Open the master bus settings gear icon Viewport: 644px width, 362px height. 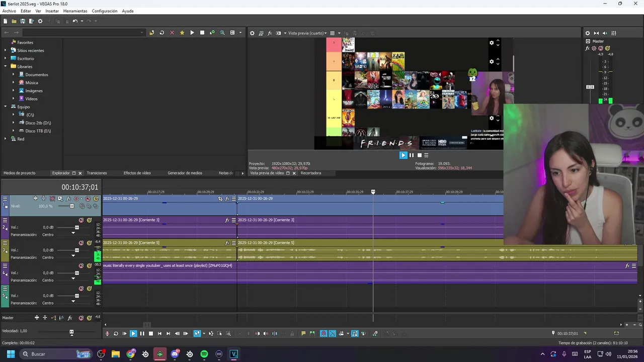(587, 33)
